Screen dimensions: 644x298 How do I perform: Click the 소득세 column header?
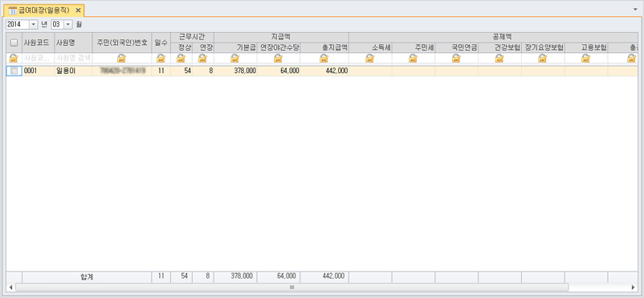[x=370, y=47]
